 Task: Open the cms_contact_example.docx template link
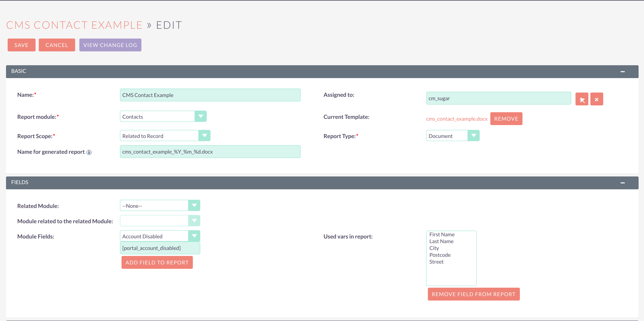point(457,119)
